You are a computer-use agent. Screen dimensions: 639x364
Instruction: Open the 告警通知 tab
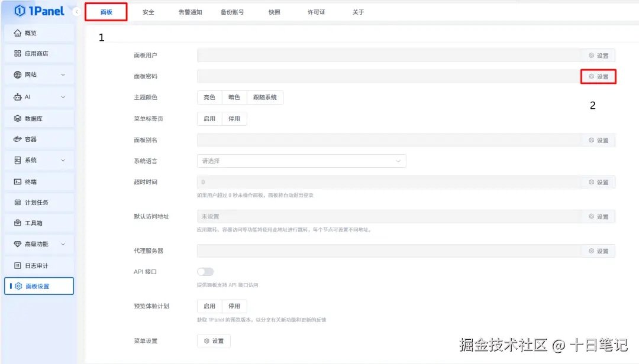pyautogui.click(x=191, y=12)
